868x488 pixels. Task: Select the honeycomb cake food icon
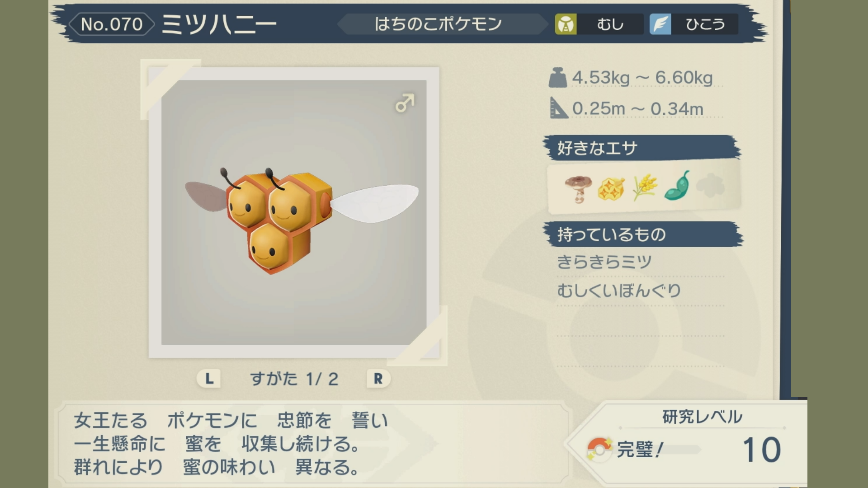tap(611, 188)
